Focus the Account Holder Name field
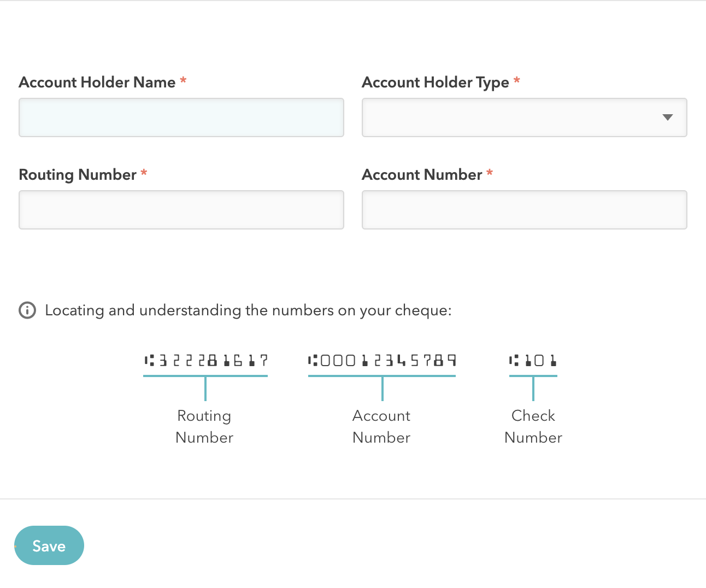This screenshot has width=706, height=588. (x=181, y=117)
